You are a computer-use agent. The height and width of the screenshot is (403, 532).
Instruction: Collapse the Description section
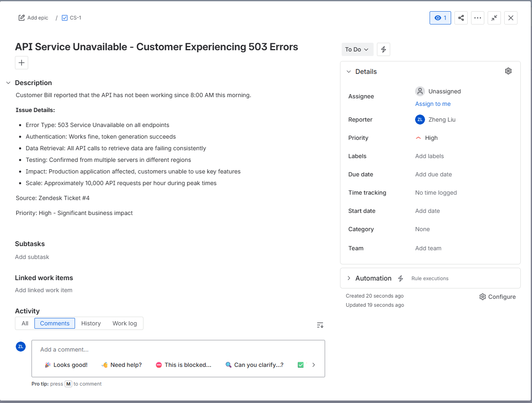coord(8,83)
